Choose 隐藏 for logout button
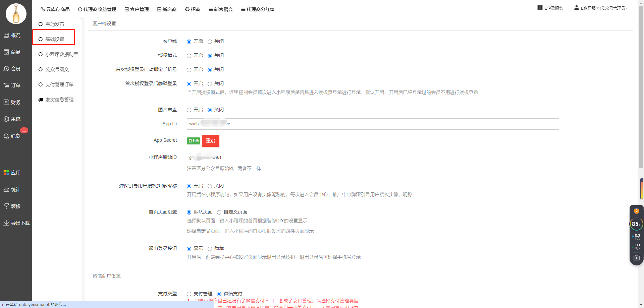Screen dimensions: 644x308 pyautogui.click(x=210, y=249)
